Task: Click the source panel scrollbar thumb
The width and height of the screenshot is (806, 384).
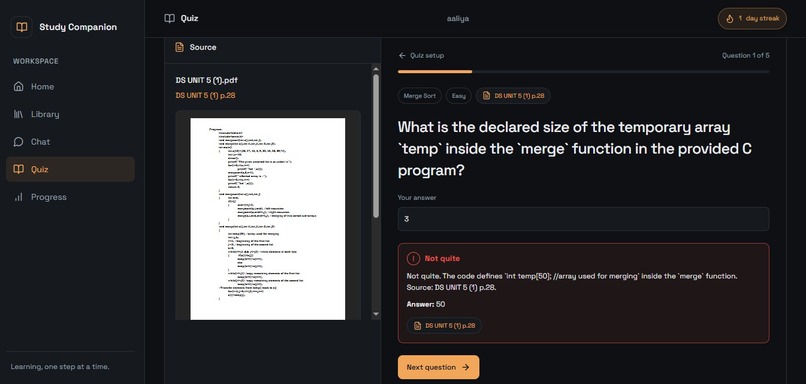Action: [376, 145]
